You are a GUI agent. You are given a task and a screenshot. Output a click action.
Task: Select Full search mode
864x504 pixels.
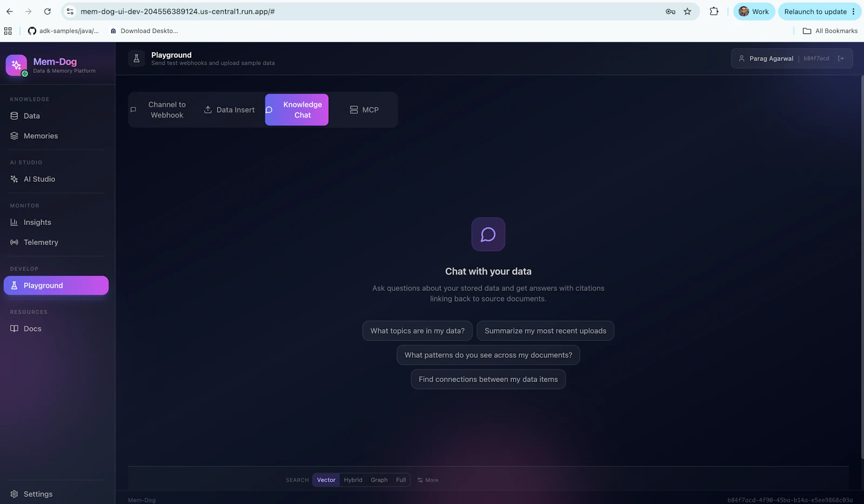401,480
